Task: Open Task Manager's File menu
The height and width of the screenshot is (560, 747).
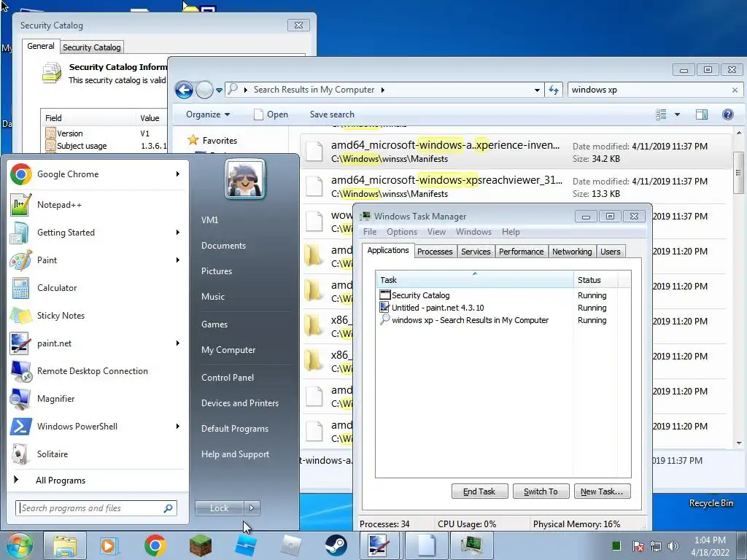Action: (x=370, y=232)
